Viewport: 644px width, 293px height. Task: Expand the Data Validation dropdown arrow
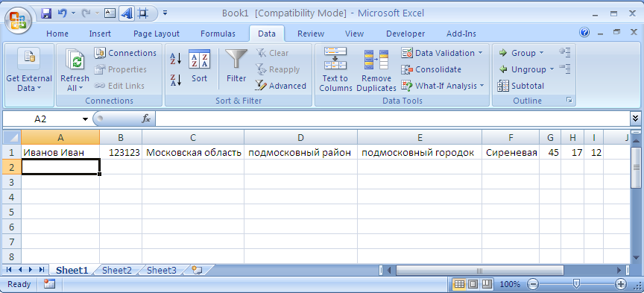[480, 53]
